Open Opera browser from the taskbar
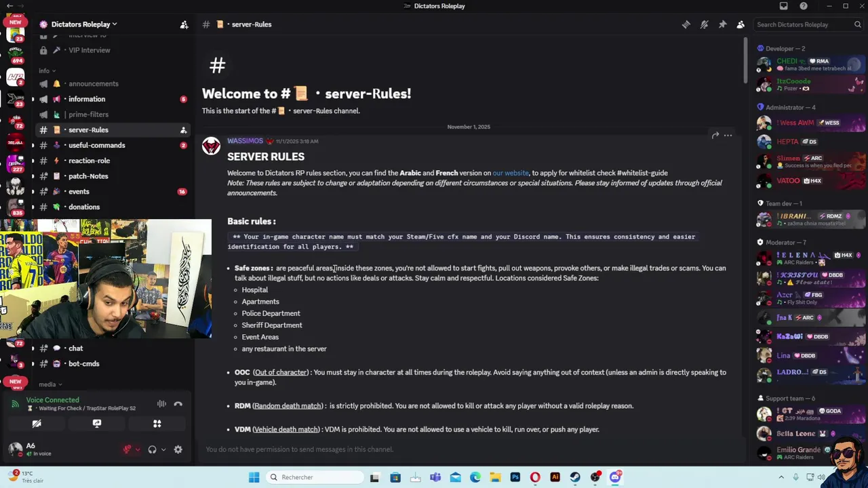Image resolution: width=868 pixels, height=488 pixels. click(535, 477)
